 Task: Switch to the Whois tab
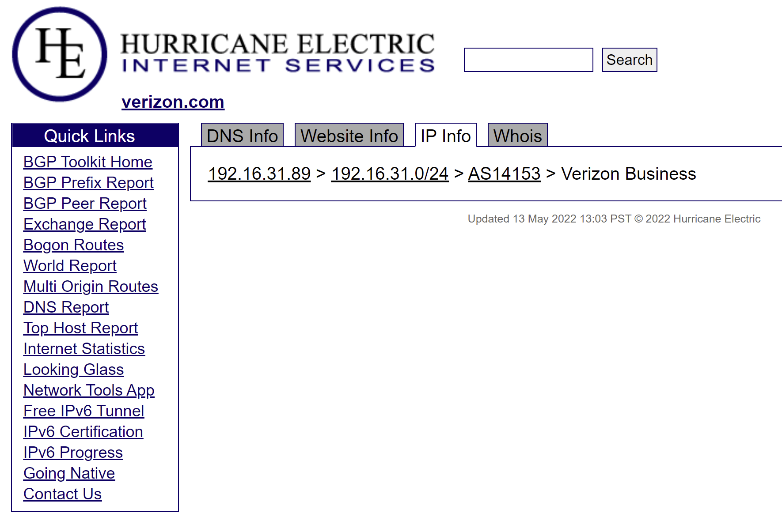click(517, 136)
